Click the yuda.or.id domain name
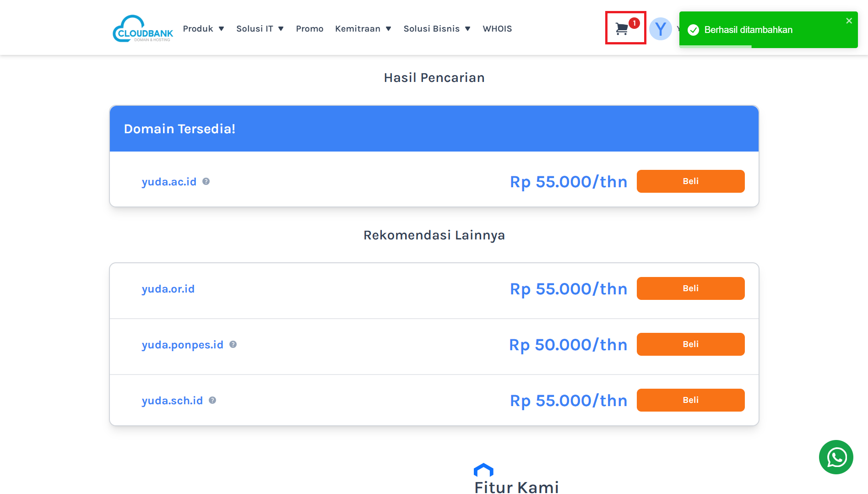The image size is (868, 494). coord(168,289)
